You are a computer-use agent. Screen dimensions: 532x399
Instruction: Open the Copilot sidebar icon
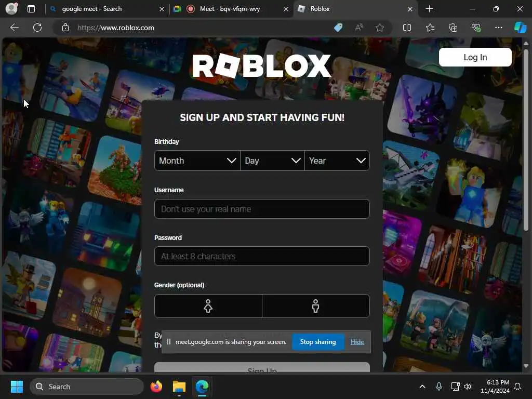click(x=520, y=28)
